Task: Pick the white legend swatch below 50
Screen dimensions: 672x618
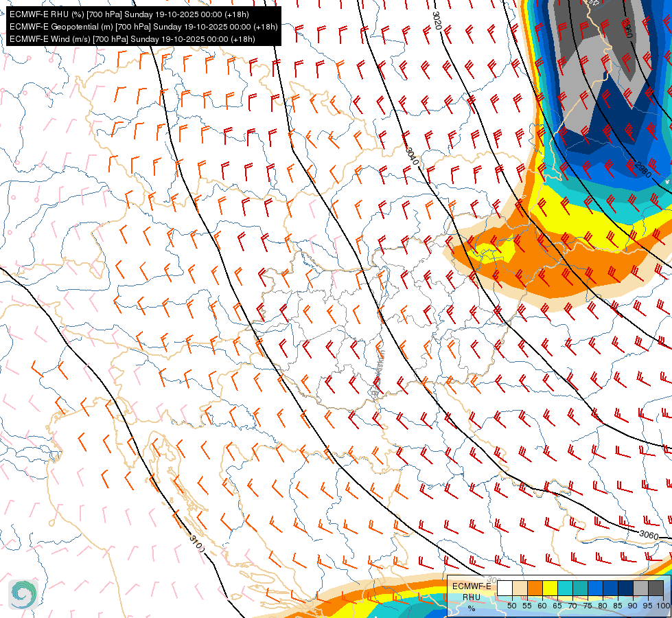Action: coord(505,588)
